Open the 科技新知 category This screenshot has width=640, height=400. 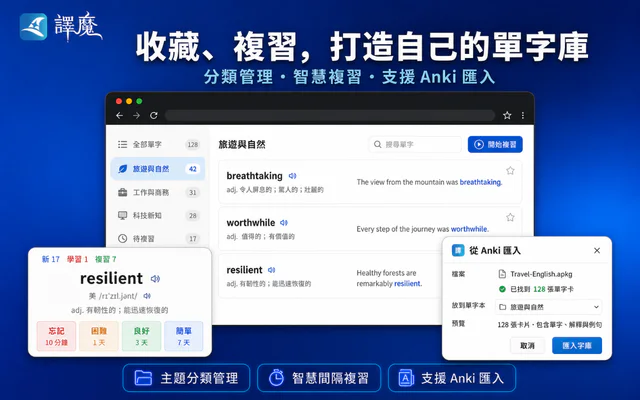(x=158, y=216)
